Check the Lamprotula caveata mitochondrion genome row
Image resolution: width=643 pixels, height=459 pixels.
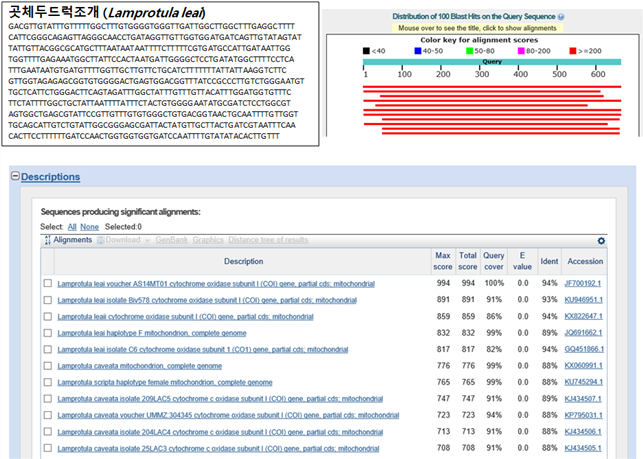[x=48, y=365]
